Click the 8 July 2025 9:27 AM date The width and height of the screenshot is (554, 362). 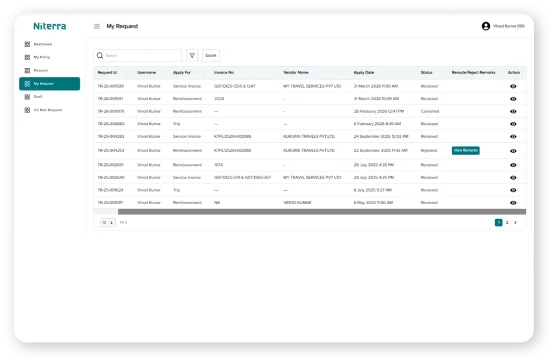point(373,190)
